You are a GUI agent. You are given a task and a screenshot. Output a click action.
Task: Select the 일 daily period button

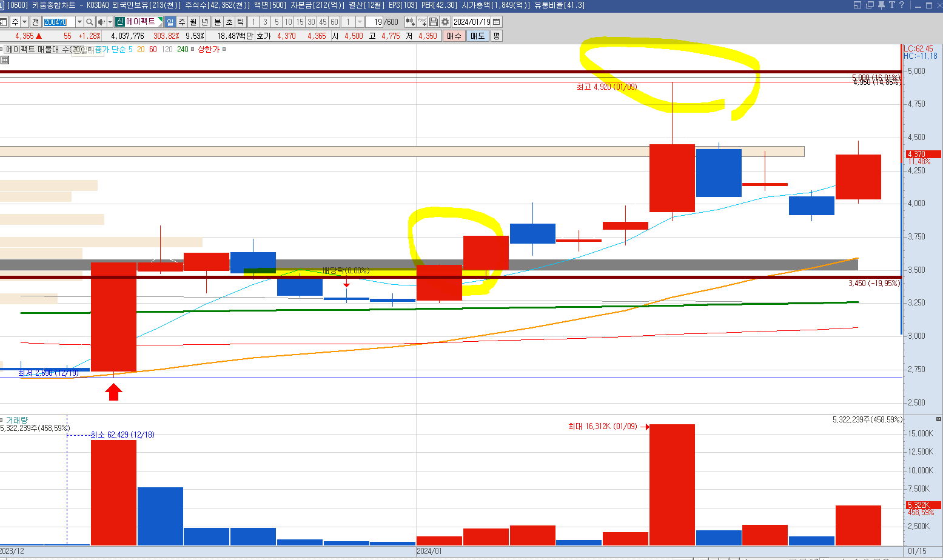170,22
